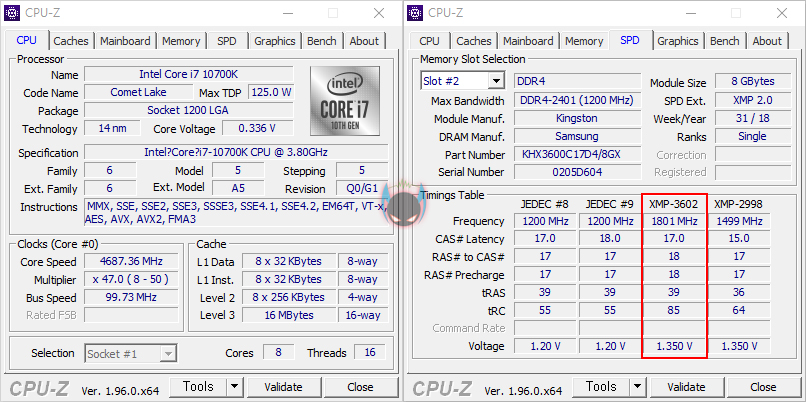The height and width of the screenshot is (402, 806).
Task: Close the right CPU-Z window with X
Action: (782, 13)
